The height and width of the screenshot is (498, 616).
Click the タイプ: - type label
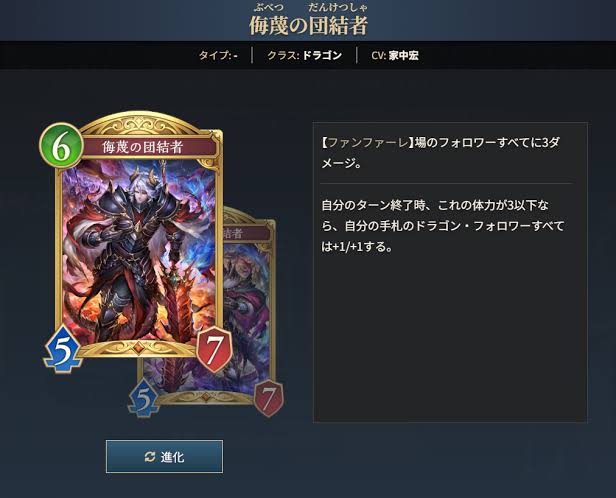[218, 55]
